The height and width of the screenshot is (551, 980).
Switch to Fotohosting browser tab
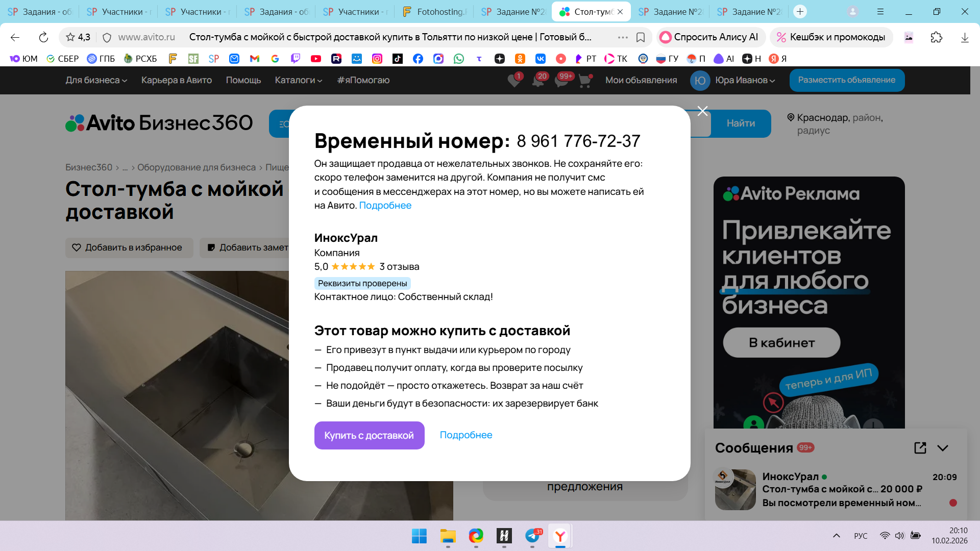(434, 11)
